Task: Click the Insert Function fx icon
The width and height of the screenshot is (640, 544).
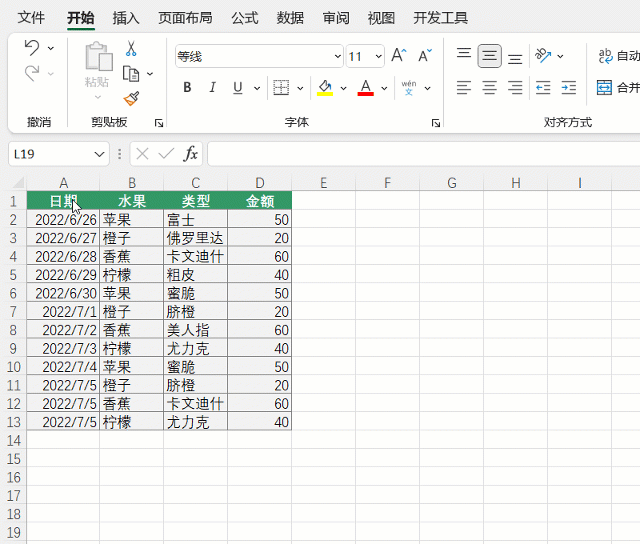Action: 190,154
